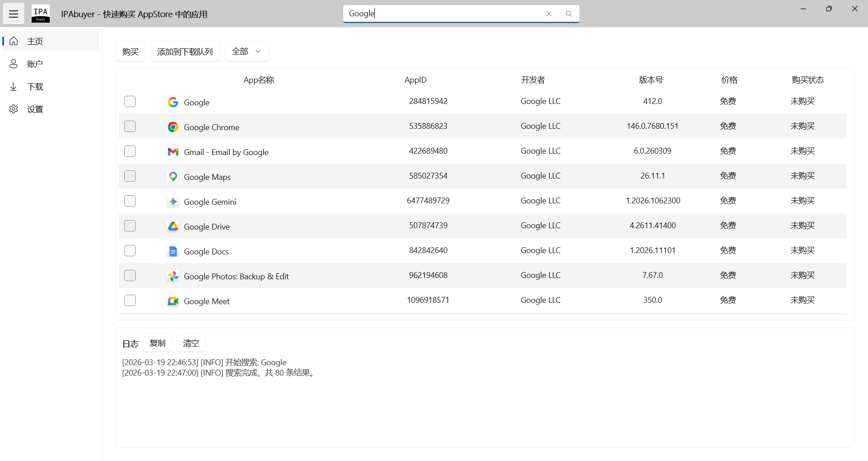Open the 账户 sidebar page

35,64
